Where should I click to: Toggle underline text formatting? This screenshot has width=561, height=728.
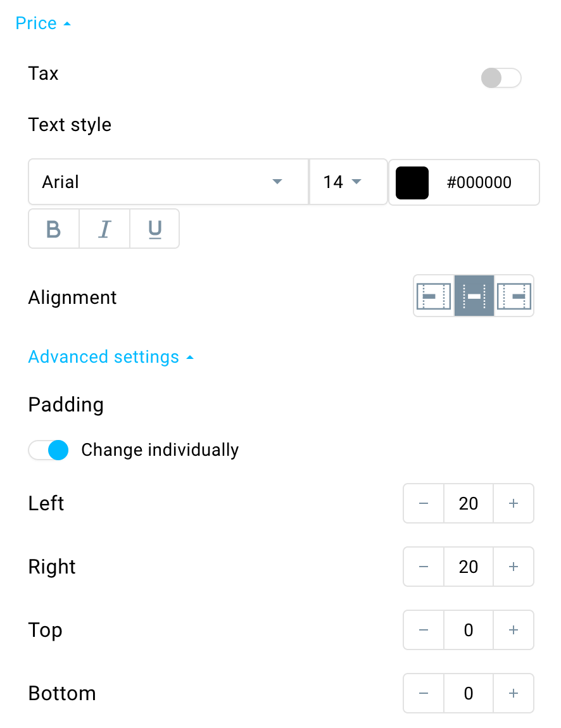click(x=154, y=229)
